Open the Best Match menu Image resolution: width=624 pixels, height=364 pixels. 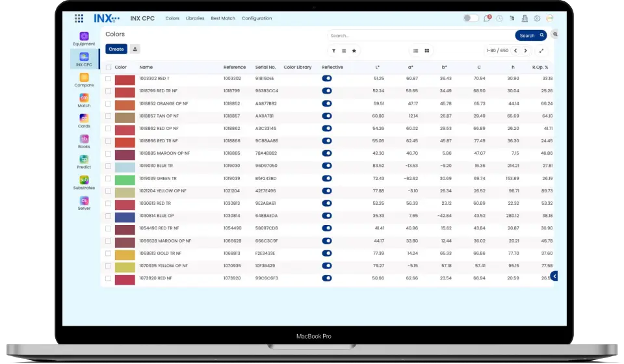pyautogui.click(x=223, y=18)
